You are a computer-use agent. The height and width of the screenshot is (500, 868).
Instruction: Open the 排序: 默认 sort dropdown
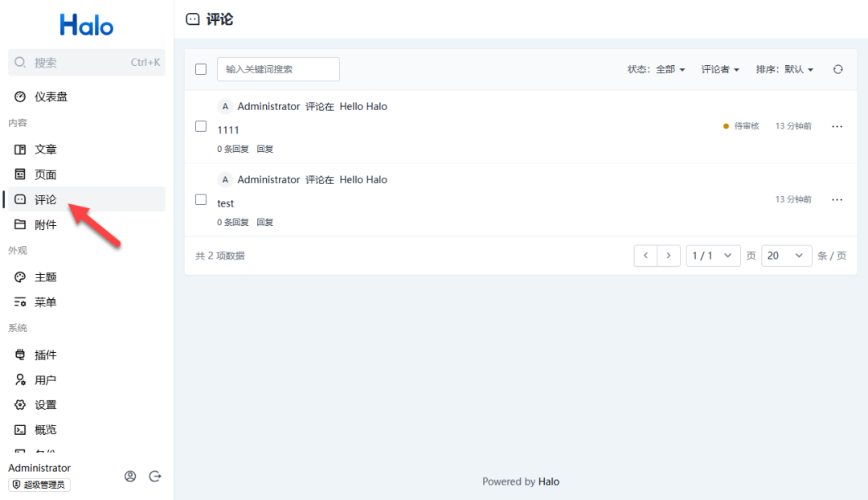click(784, 69)
